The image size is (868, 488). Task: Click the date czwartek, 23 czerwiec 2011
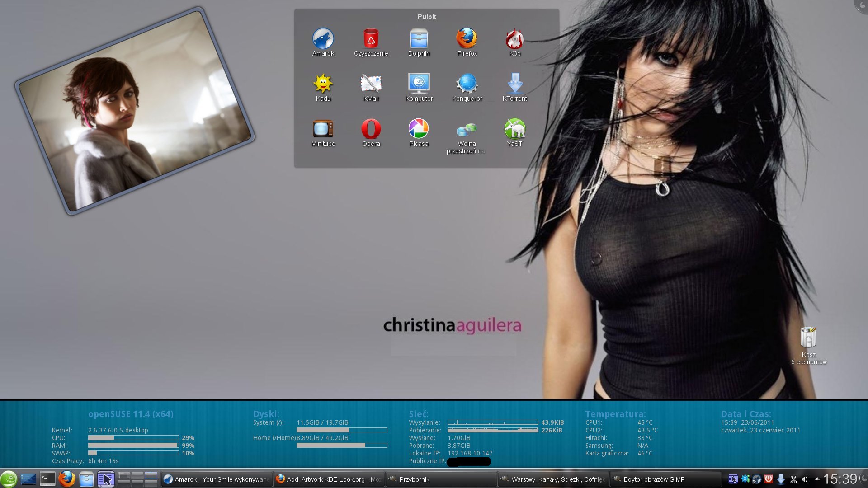click(761, 430)
